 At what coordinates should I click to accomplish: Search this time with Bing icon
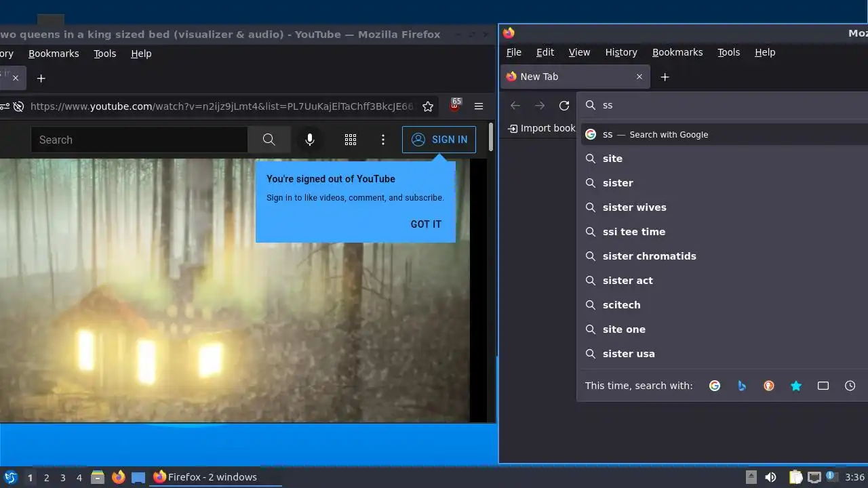[x=742, y=386]
